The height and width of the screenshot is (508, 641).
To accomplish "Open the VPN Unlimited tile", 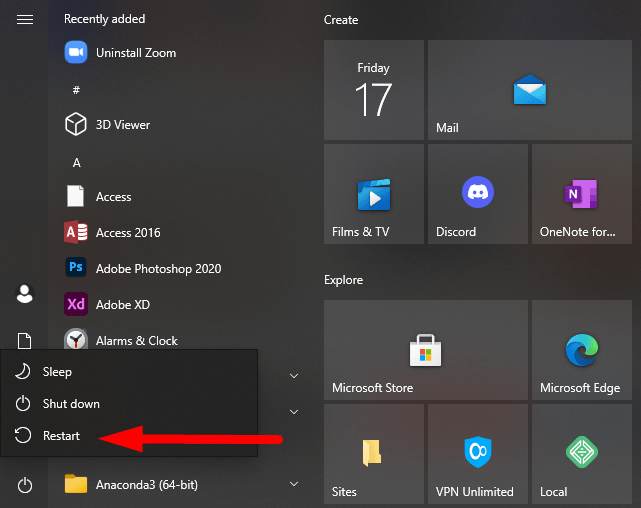I will tap(477, 454).
